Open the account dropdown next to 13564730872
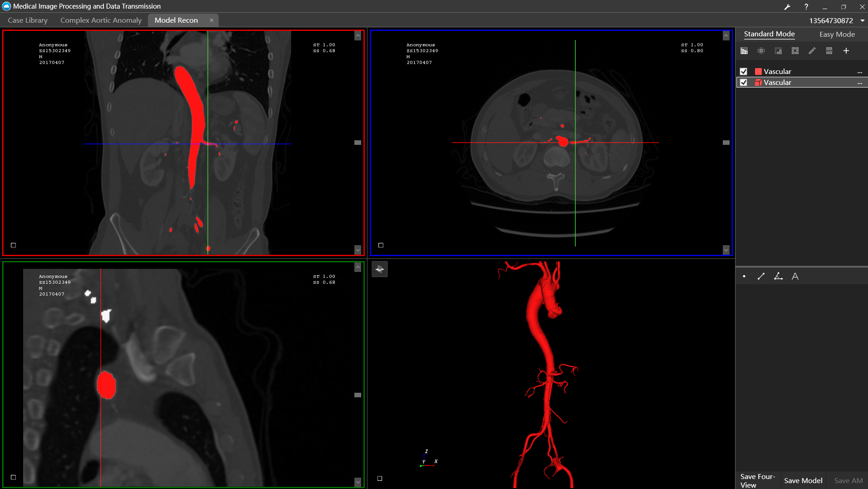 tap(862, 20)
